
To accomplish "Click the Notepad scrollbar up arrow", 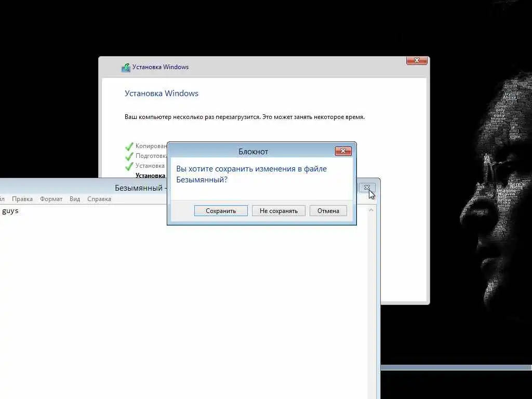I will [x=371, y=210].
